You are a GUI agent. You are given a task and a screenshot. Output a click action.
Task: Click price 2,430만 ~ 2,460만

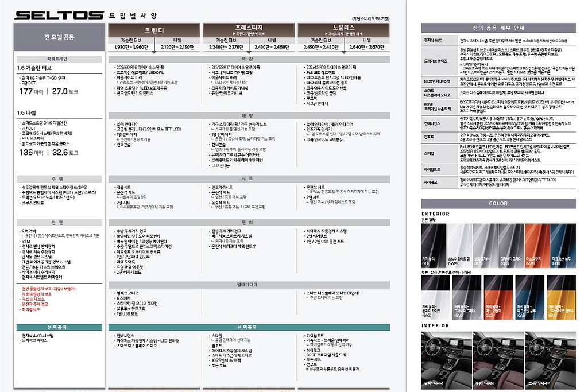[x=272, y=47]
